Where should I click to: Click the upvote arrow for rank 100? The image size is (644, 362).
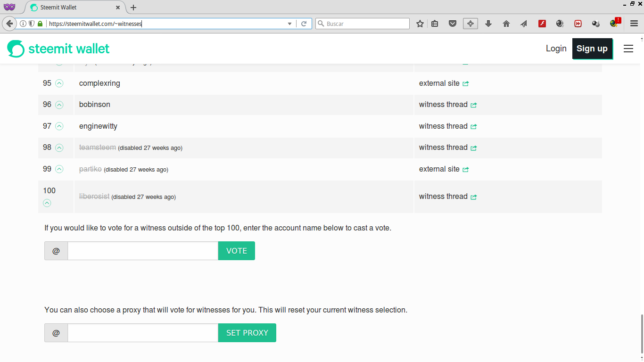47,203
